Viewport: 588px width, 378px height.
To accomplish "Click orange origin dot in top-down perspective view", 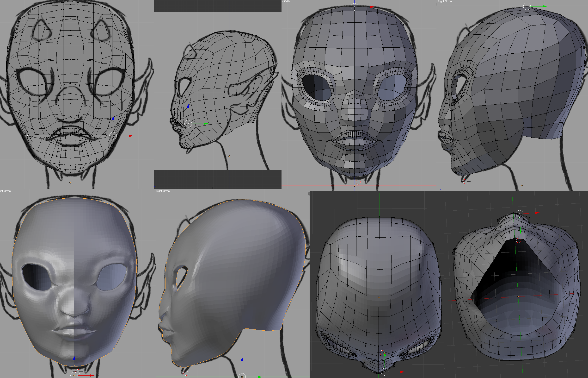I will (x=379, y=297).
